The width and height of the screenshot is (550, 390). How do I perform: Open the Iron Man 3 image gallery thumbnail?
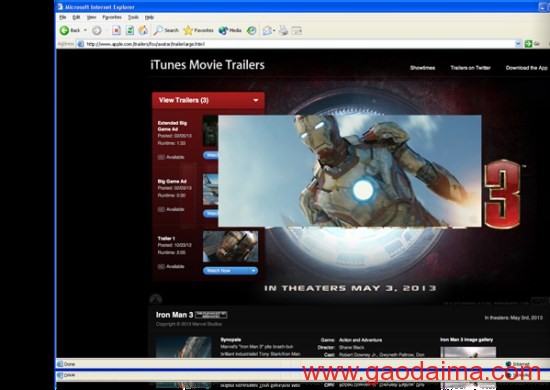468,352
